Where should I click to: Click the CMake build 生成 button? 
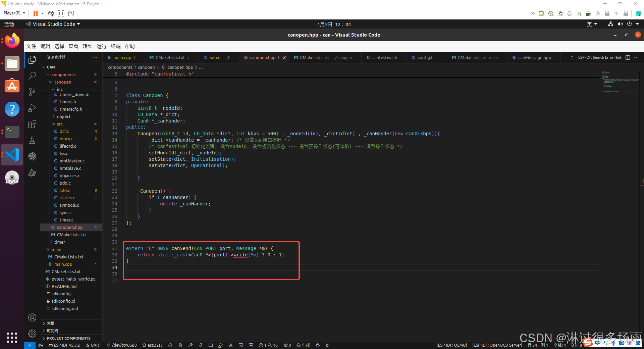(x=303, y=345)
